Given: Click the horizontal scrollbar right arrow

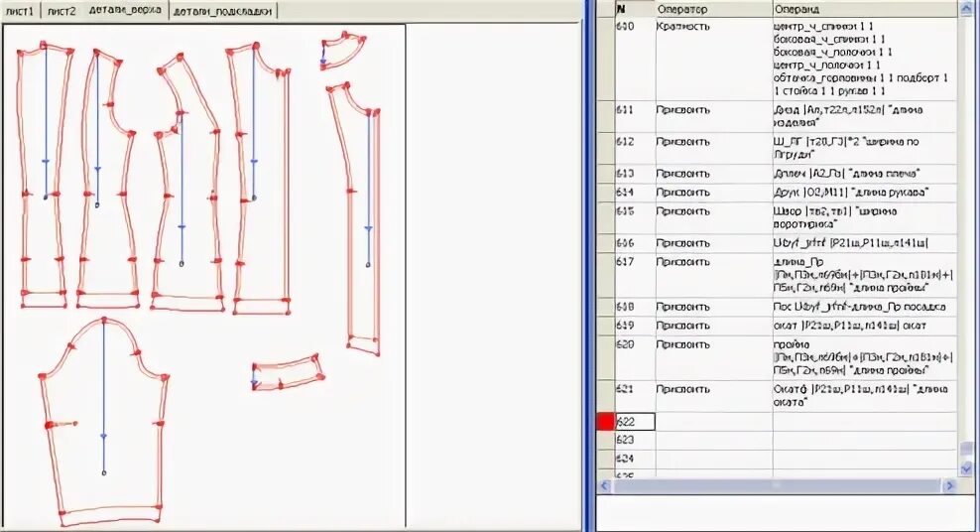Looking at the screenshot, I should click(x=950, y=485).
